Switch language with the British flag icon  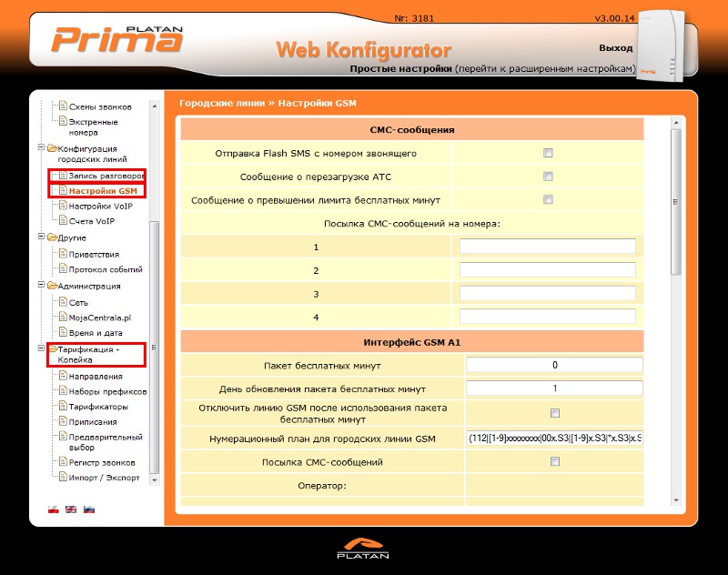coord(71,509)
